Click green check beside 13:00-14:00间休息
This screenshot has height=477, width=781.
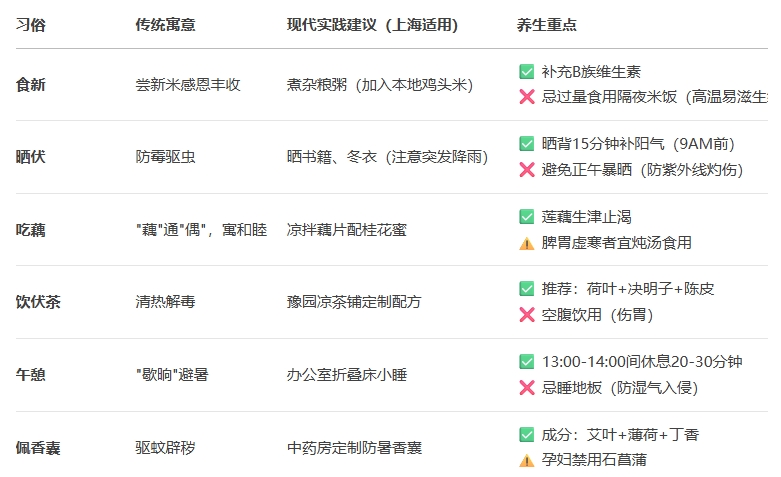[526, 361]
